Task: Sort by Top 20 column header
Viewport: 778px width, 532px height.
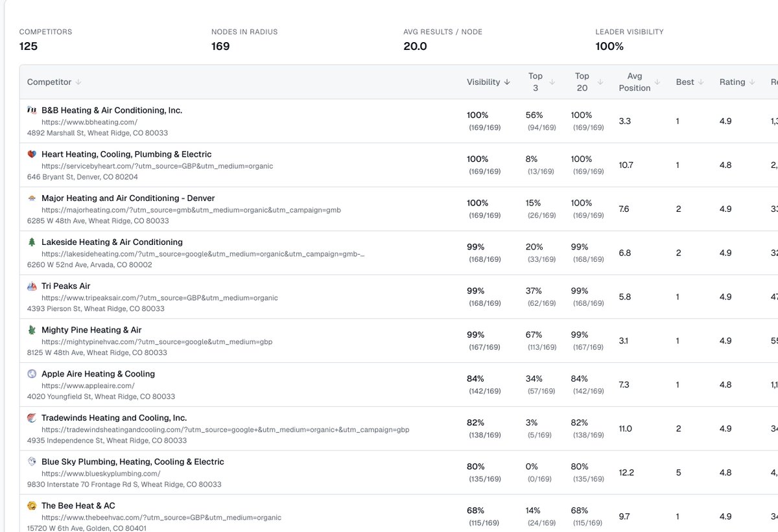Action: click(x=589, y=82)
